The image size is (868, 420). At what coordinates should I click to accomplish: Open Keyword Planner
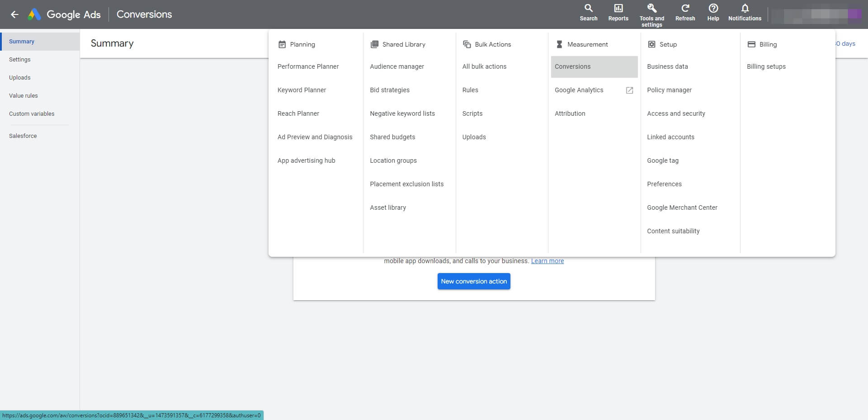(302, 90)
